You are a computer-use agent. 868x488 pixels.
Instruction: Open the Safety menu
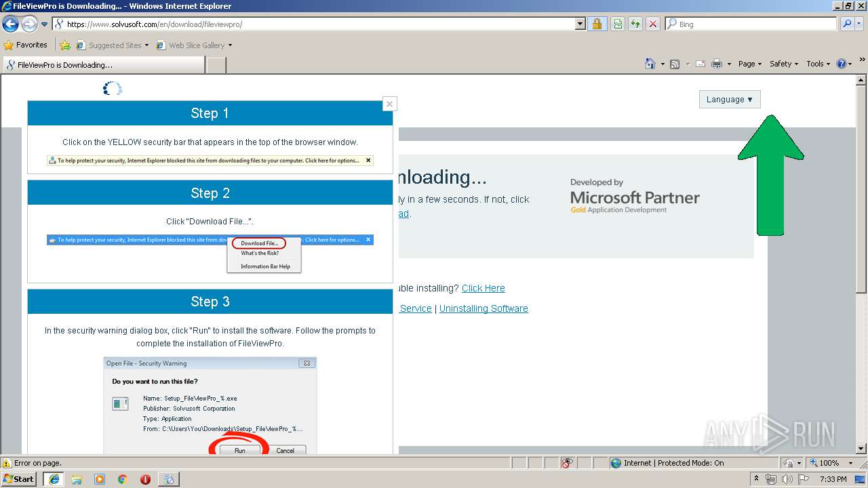point(784,64)
